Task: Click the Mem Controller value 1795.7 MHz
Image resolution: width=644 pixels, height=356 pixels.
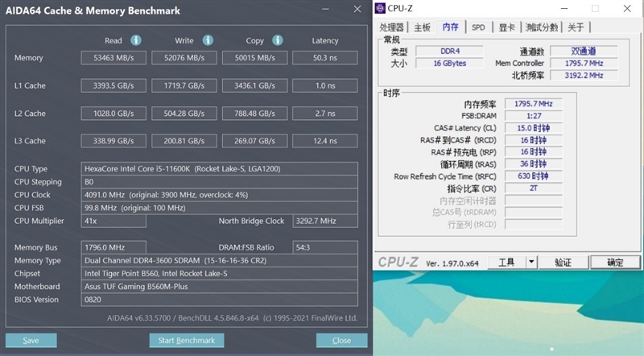Action: (x=584, y=64)
